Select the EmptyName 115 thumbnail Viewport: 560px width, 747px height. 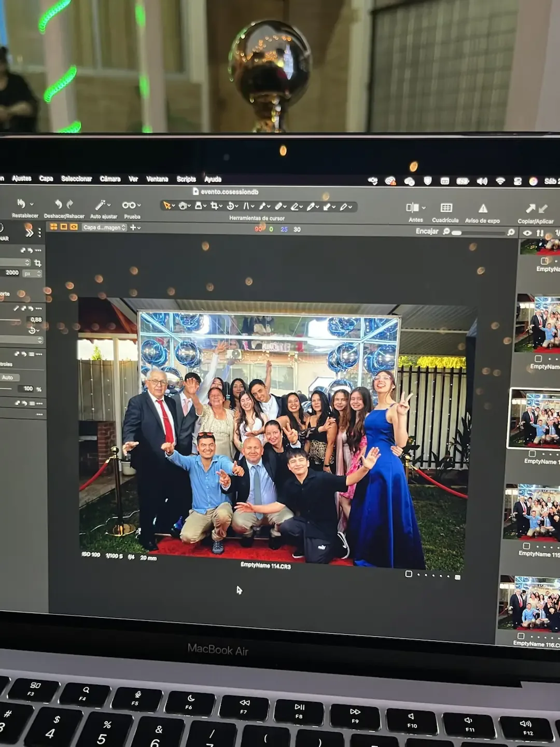pyautogui.click(x=531, y=513)
